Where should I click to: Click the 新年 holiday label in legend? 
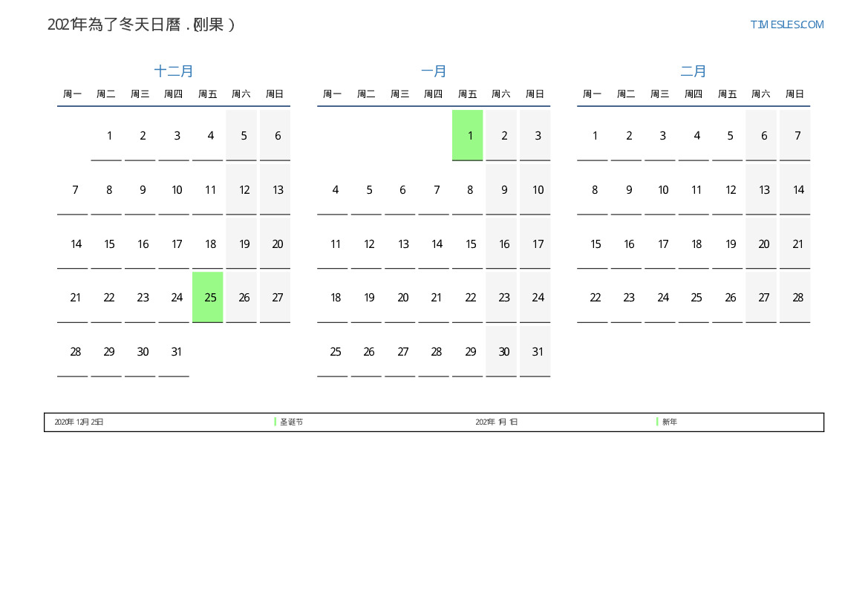point(670,422)
